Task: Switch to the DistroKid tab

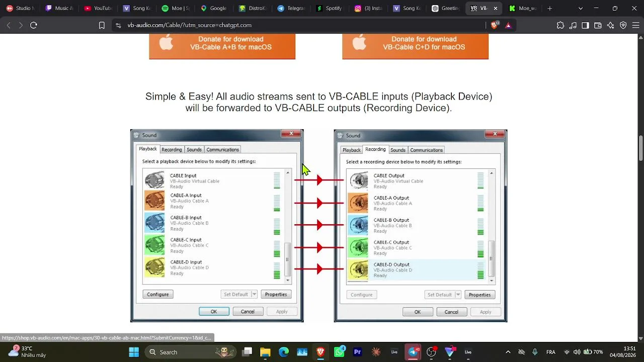Action: [x=253, y=8]
